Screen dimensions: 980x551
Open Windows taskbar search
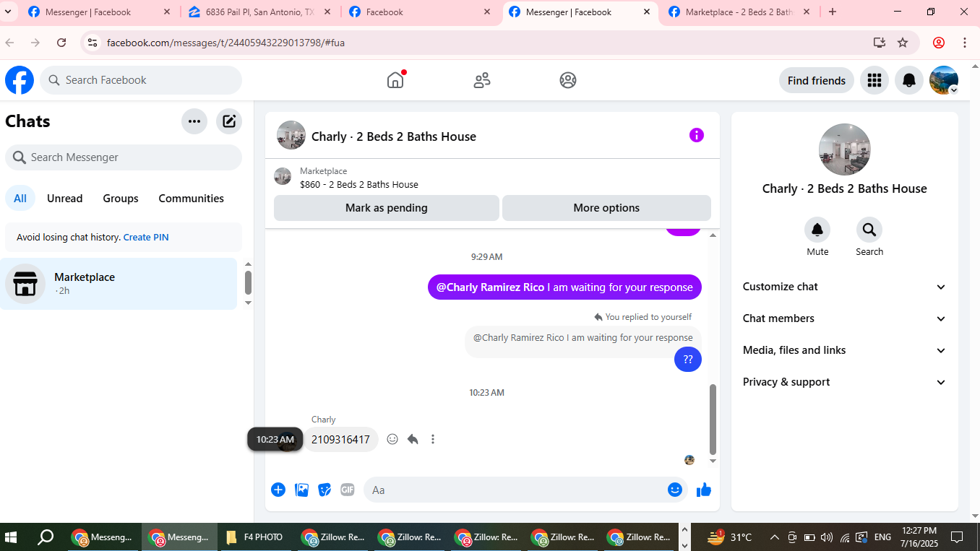46,537
